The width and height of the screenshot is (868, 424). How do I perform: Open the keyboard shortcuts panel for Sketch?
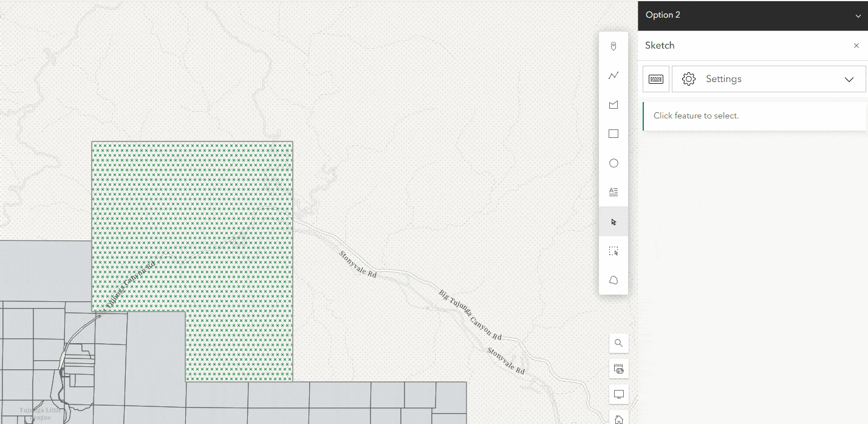coord(655,78)
